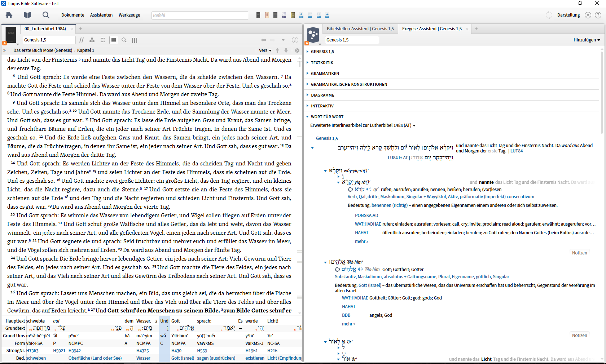
Task: Click Das erste Buch Mose (Genesis) breadcrumb
Action: pos(43,50)
